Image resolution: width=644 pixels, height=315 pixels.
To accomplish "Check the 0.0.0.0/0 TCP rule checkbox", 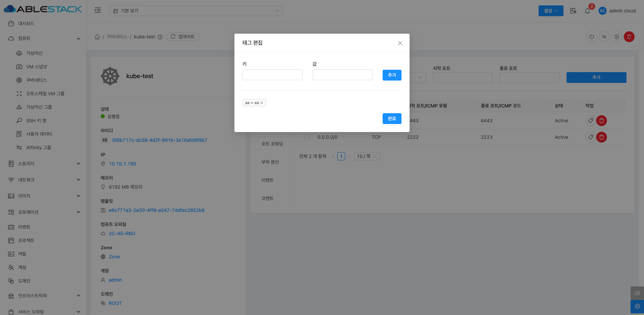I will pyautogui.click(x=307, y=137).
